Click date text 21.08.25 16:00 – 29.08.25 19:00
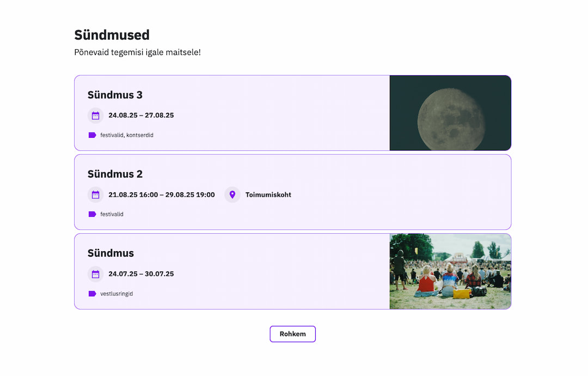The height and width of the screenshot is (376, 588). coord(162,195)
